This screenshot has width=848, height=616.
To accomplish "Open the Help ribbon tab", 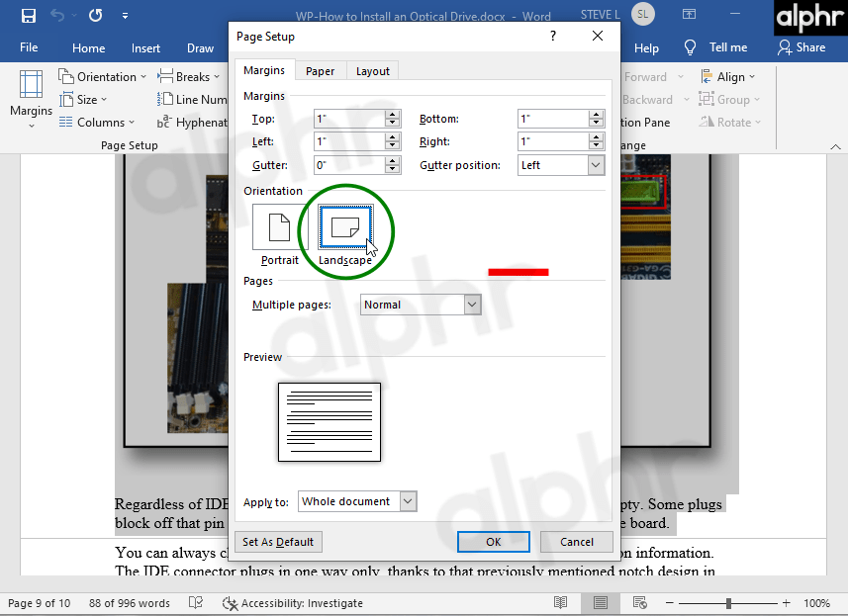I will point(646,48).
